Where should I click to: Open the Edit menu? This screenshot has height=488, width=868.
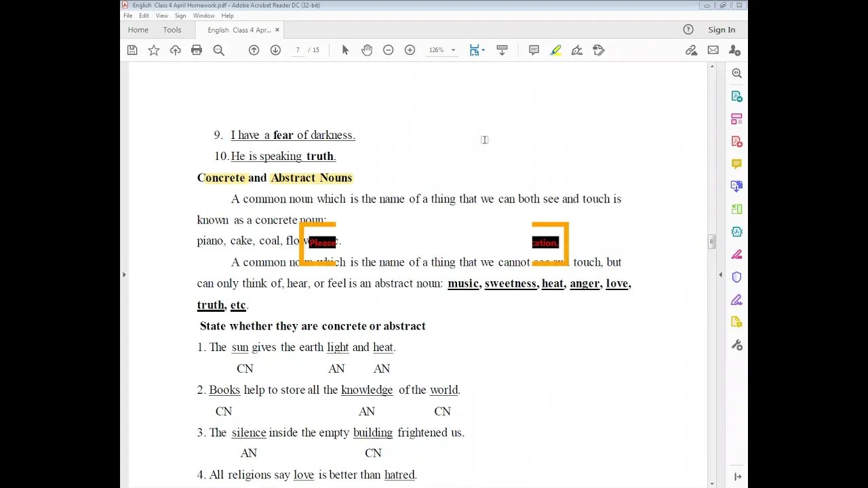(144, 16)
